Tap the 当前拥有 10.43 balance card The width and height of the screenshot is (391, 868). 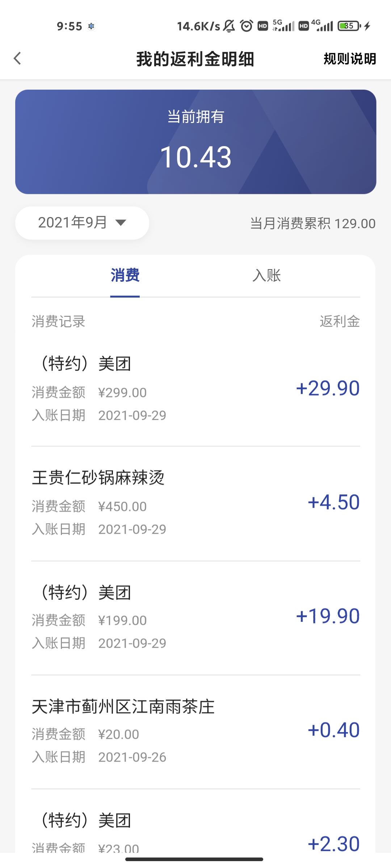(195, 142)
